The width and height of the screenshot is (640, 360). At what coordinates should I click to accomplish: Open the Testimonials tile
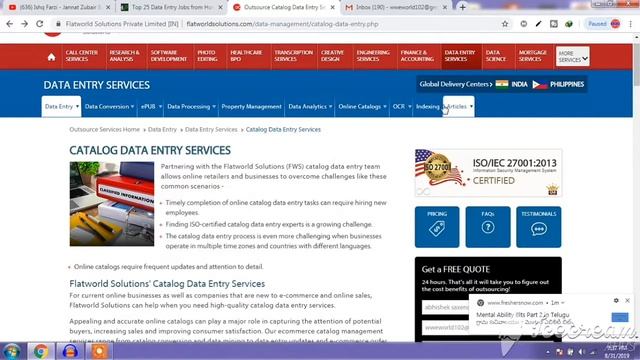(538, 227)
